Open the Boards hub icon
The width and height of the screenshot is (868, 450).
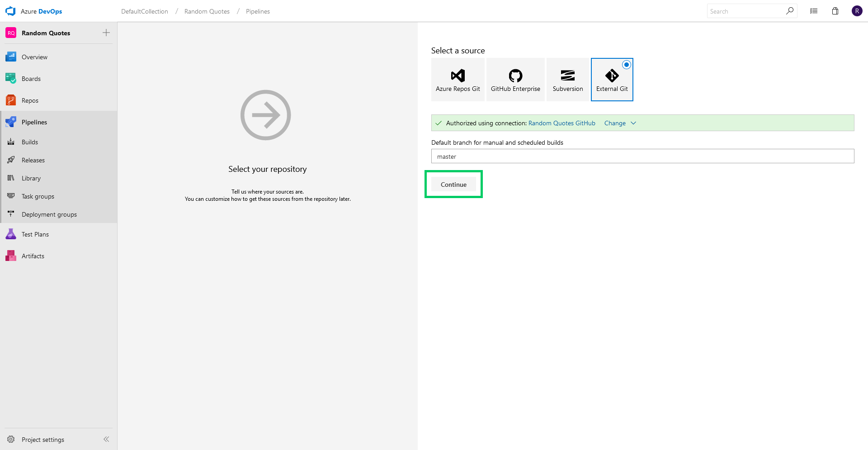pos(11,79)
